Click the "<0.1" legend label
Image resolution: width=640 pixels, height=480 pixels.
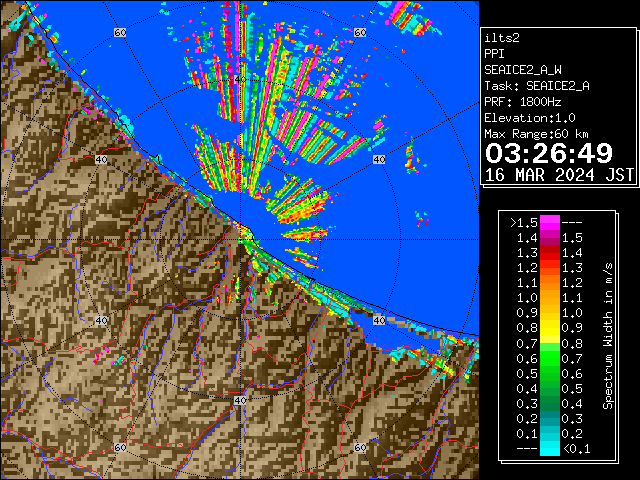click(576, 449)
